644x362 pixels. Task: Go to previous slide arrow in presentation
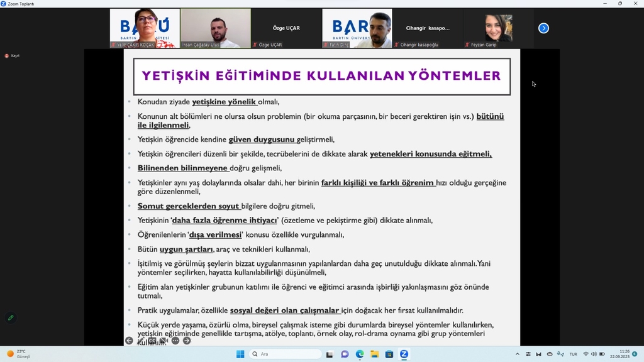(129, 341)
